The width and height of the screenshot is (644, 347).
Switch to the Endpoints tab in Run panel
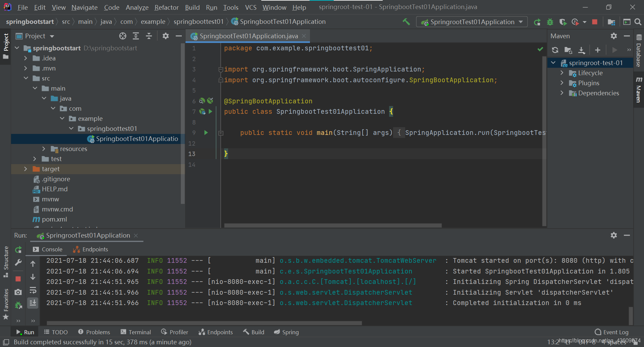coord(91,249)
